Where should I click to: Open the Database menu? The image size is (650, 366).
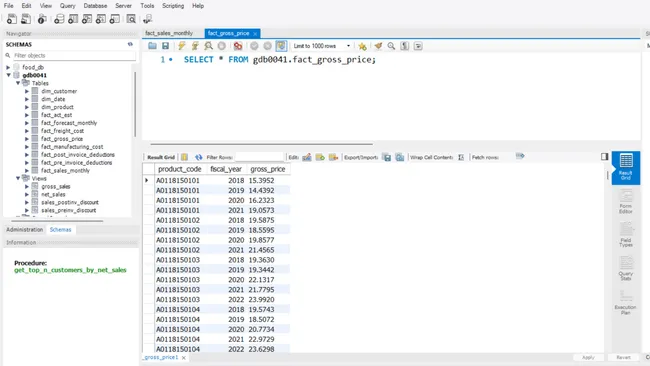point(95,6)
